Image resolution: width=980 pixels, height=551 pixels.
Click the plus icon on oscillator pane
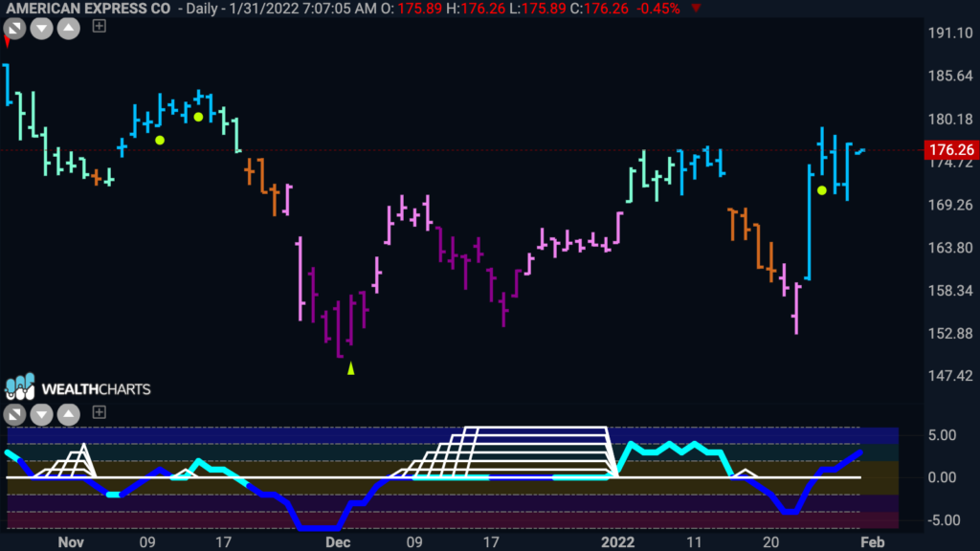[x=99, y=412]
